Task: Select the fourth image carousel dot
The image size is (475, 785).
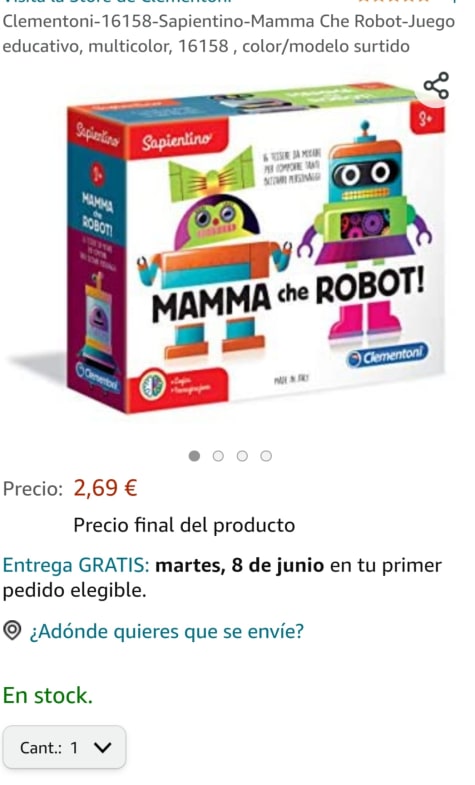Action: point(266,456)
